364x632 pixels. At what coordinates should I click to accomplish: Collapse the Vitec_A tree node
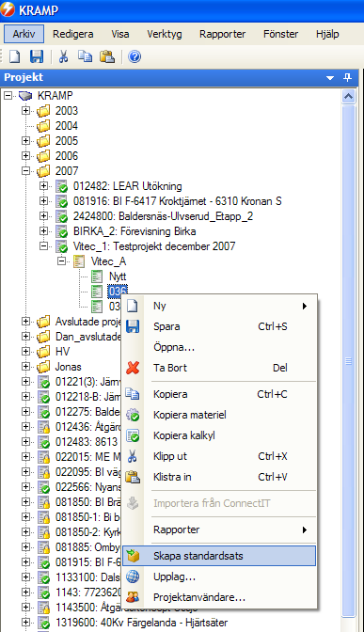pos(62,261)
